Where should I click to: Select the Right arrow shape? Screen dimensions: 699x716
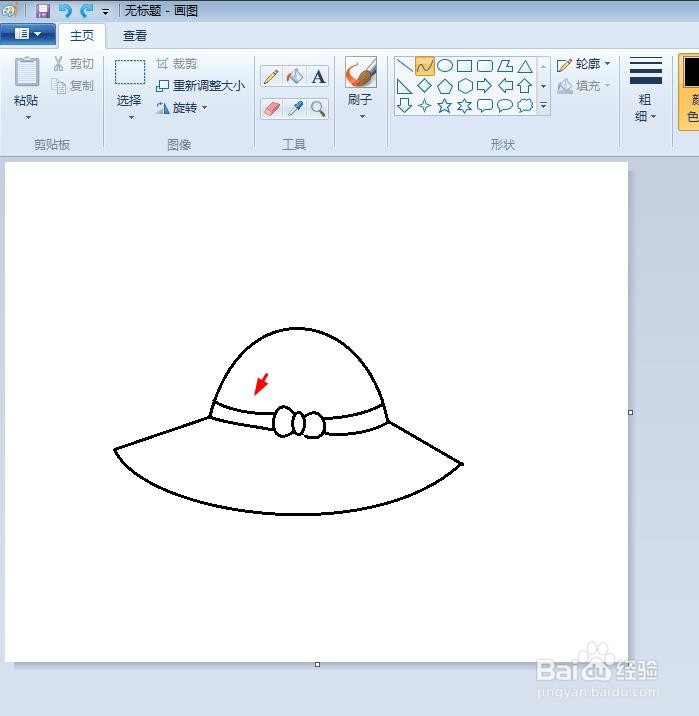485,86
